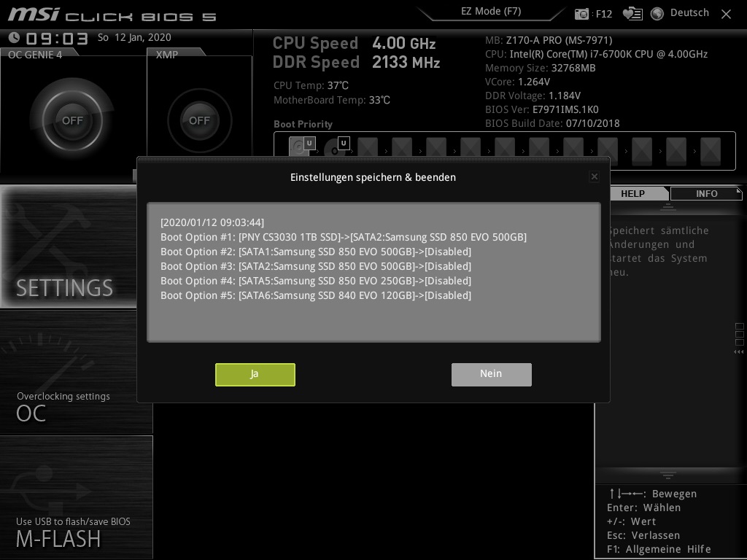Click the Intel Core i7-6700K CPU text

(596, 54)
